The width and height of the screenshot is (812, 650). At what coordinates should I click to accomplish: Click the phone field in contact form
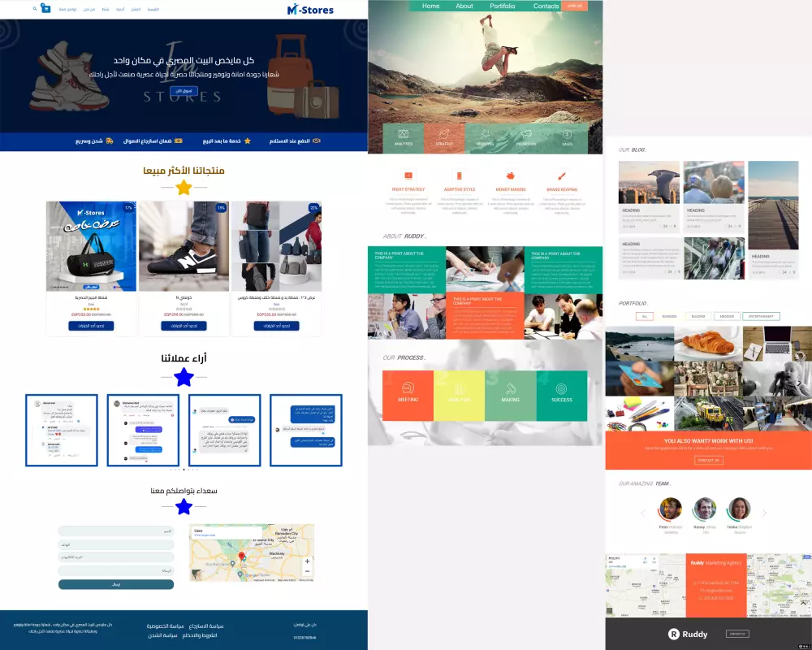coord(116,544)
